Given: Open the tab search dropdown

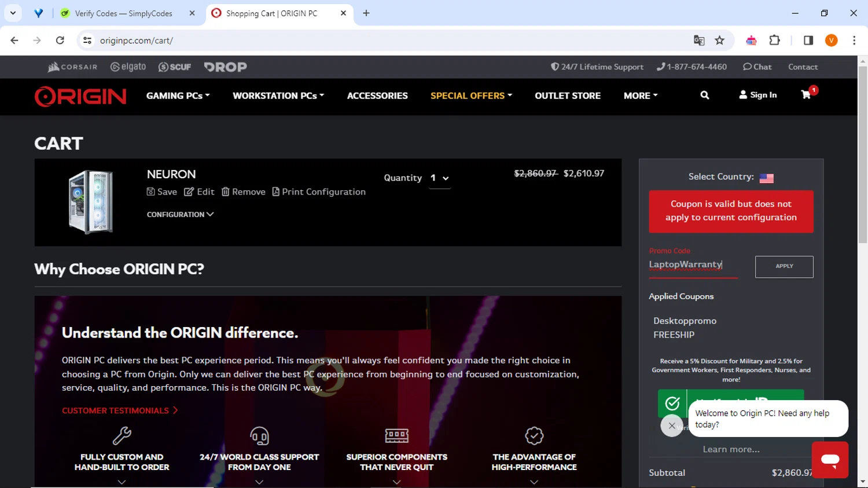Looking at the screenshot, I should click(13, 13).
